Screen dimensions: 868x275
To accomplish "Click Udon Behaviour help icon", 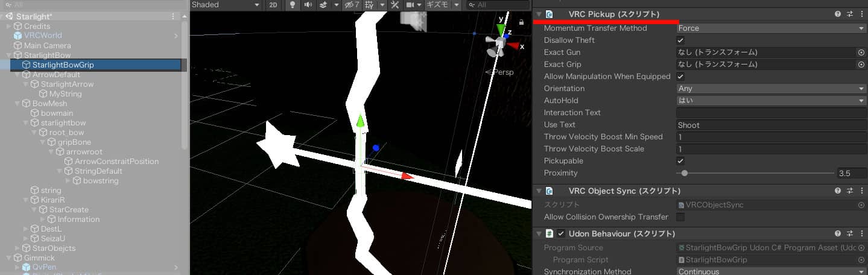I will [x=838, y=233].
